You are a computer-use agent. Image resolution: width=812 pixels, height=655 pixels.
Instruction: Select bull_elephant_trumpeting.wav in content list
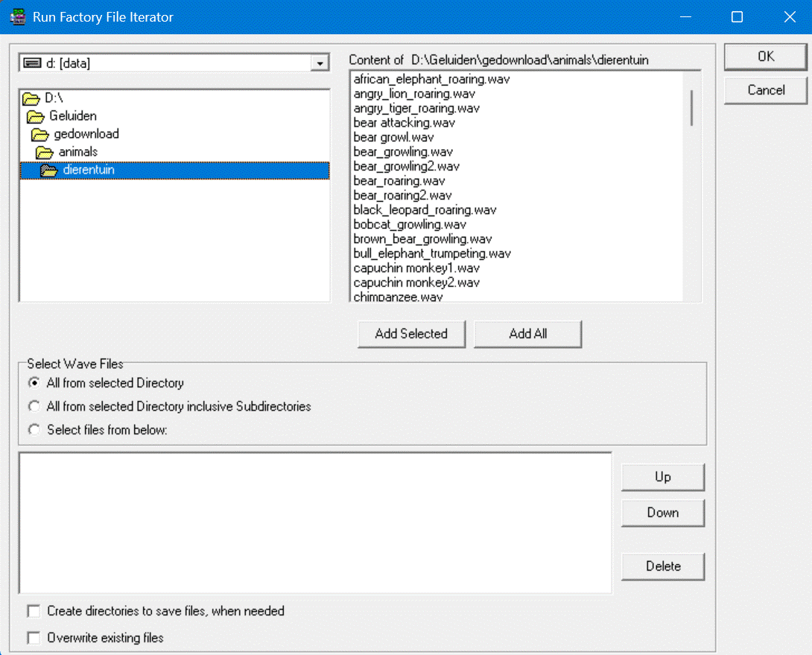[x=432, y=253]
